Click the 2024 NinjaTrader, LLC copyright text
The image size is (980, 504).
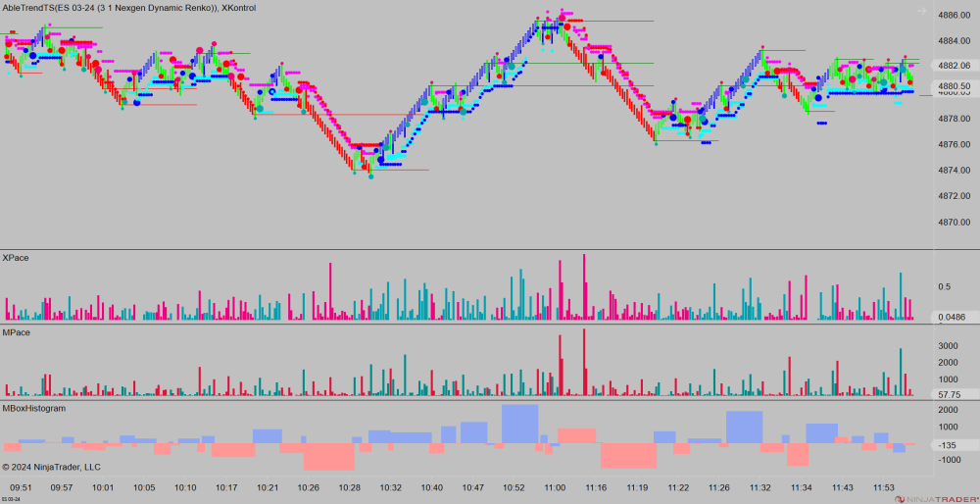(52, 467)
